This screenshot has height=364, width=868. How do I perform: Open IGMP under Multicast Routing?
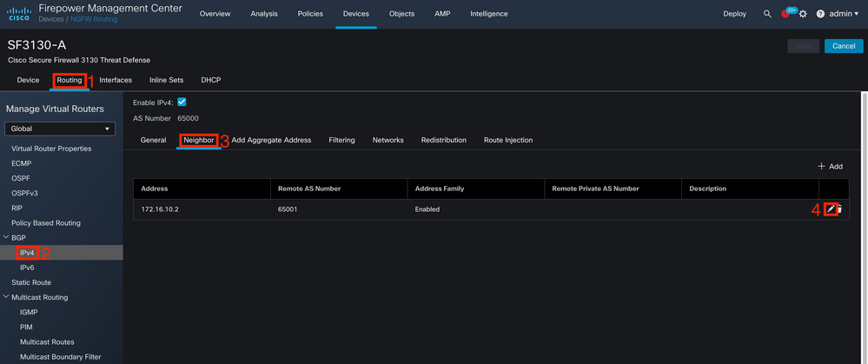(x=29, y=312)
